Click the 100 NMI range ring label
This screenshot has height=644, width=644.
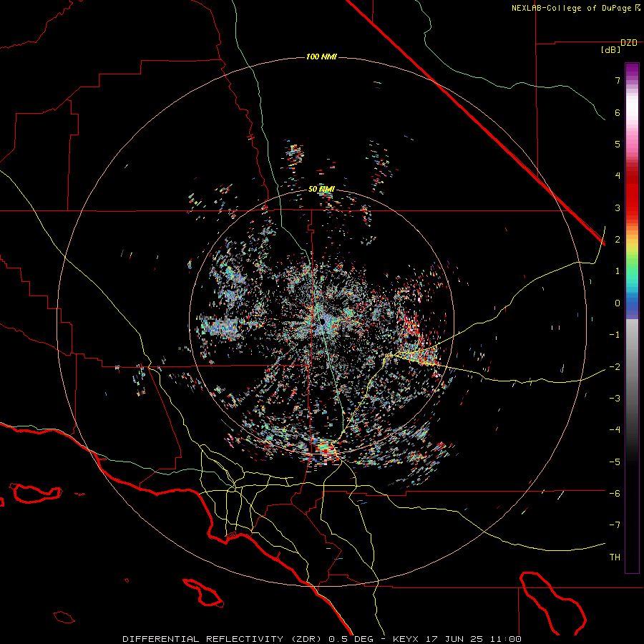(321, 57)
